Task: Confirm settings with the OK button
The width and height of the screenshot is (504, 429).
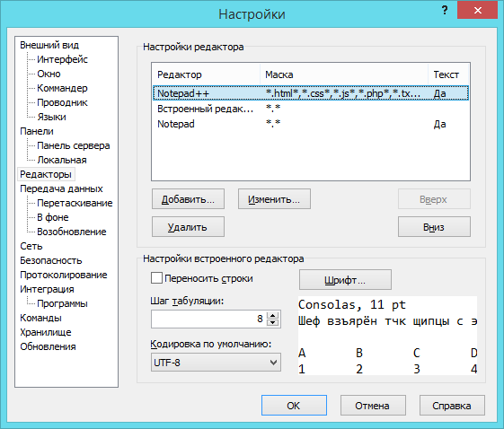Action: tap(294, 406)
